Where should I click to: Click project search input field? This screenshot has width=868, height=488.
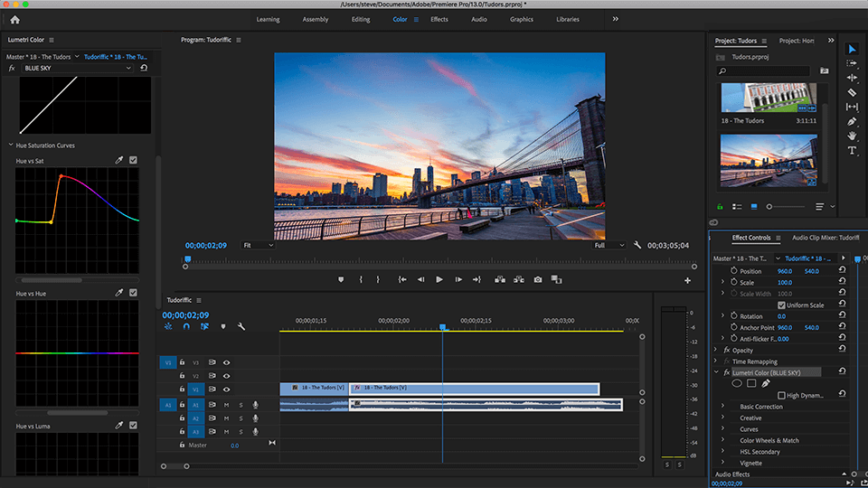click(x=764, y=70)
